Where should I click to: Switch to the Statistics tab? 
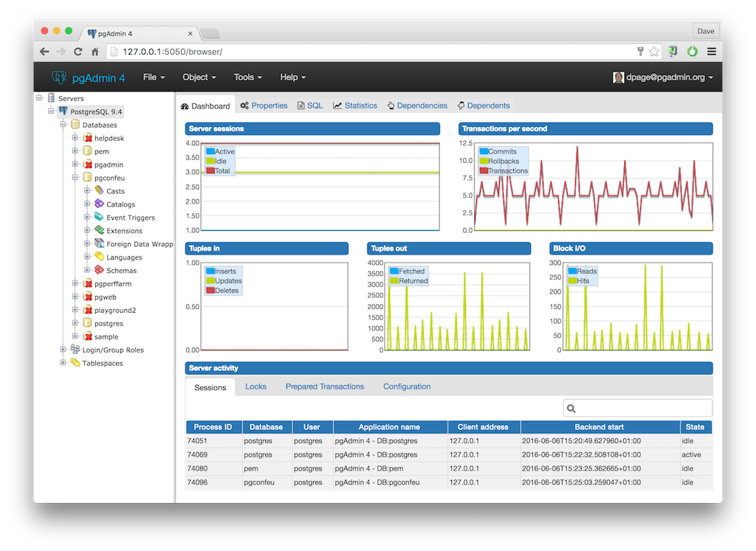coord(355,105)
